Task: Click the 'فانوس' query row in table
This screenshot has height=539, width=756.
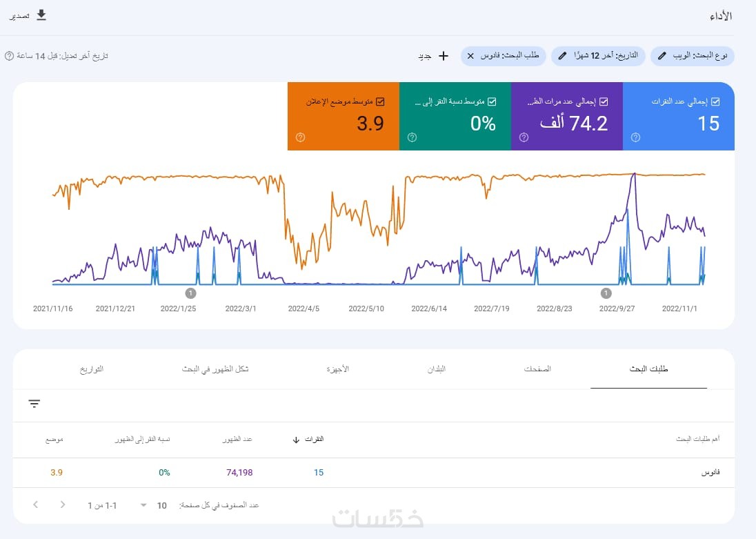Action: [x=710, y=473]
